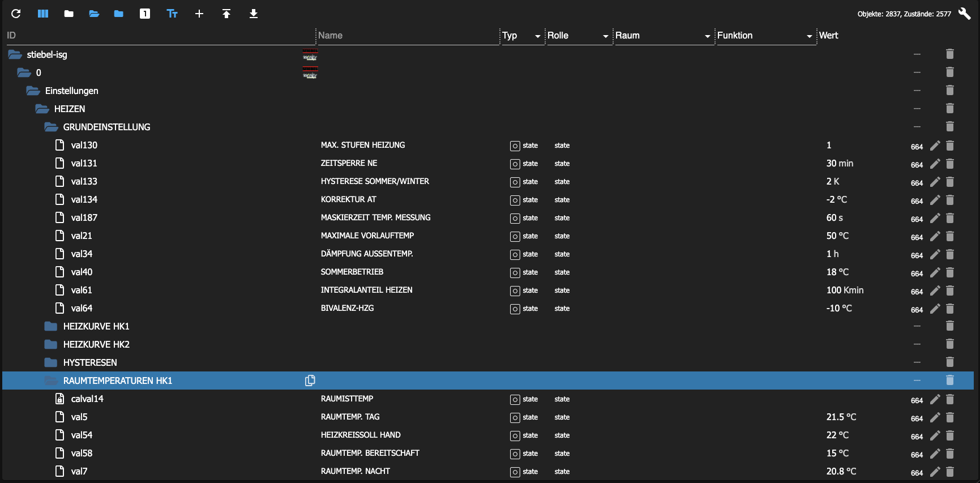Delete the val61 object

pos(950,290)
